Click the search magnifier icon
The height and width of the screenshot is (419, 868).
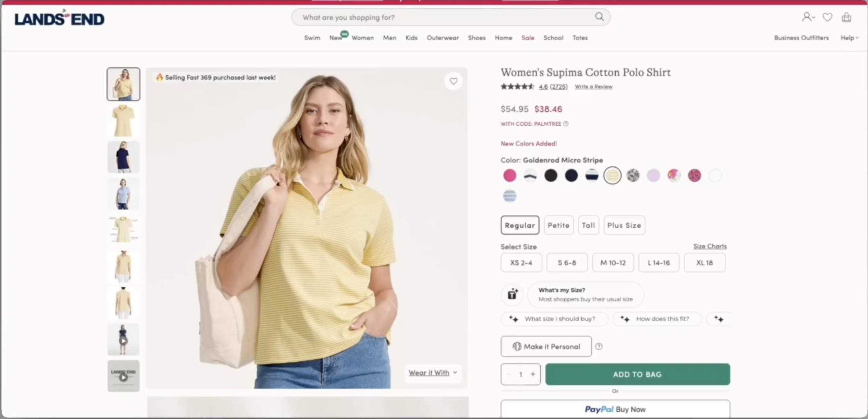[599, 17]
